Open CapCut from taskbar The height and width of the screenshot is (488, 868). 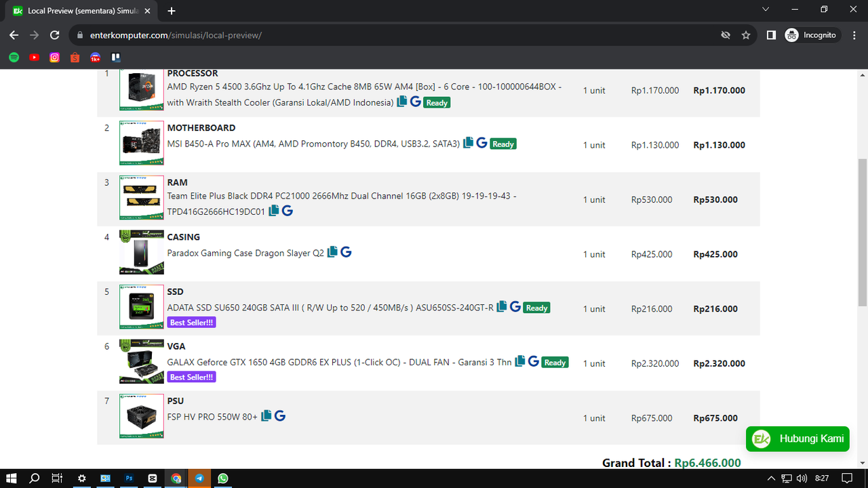(x=152, y=478)
